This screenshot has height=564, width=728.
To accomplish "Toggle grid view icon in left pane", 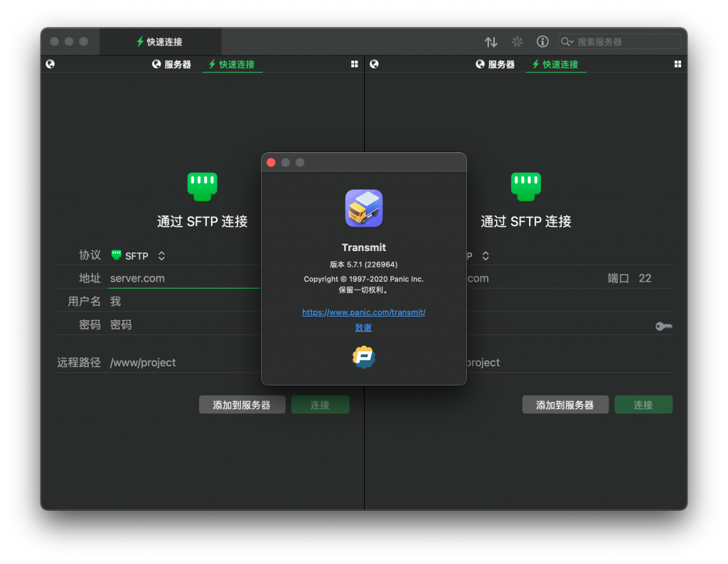I will click(354, 64).
